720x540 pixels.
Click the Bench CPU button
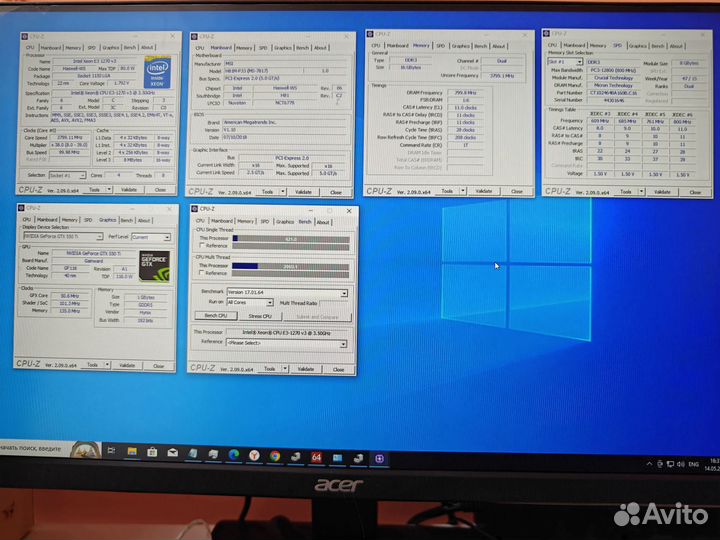click(216, 315)
